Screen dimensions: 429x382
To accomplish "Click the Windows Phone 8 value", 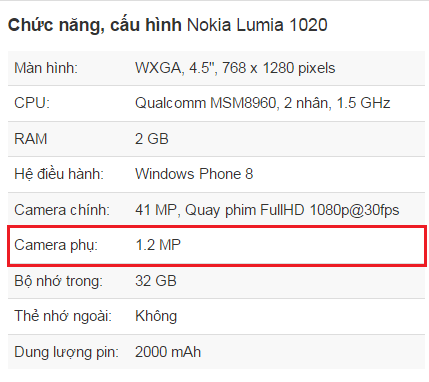I will 194,174.
